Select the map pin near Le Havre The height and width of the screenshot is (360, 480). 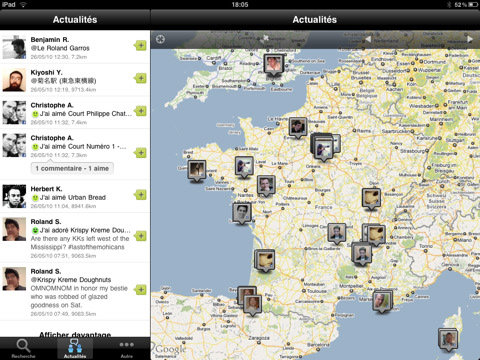(x=298, y=128)
